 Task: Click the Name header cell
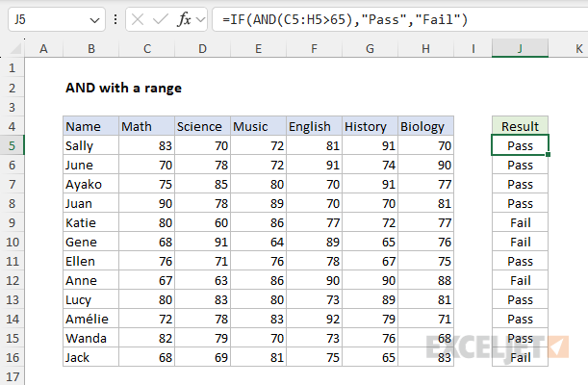click(91, 126)
